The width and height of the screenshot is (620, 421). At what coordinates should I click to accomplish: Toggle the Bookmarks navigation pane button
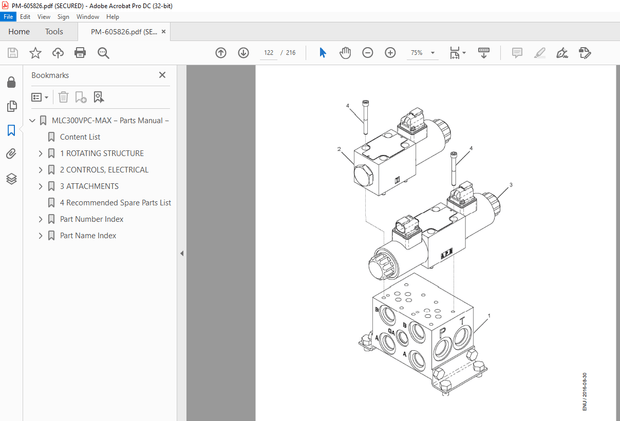[x=12, y=130]
